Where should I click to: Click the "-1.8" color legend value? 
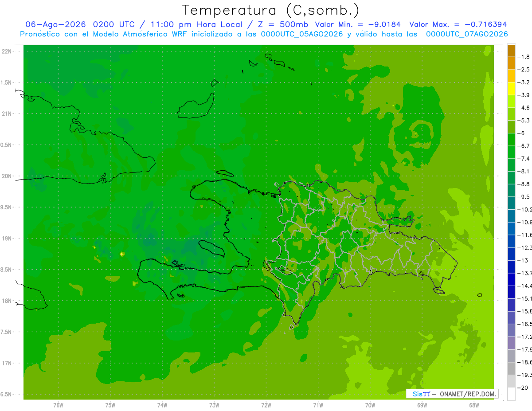[524, 57]
